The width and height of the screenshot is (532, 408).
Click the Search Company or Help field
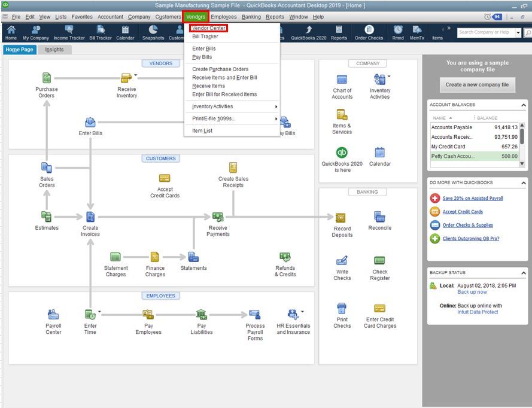485,32
